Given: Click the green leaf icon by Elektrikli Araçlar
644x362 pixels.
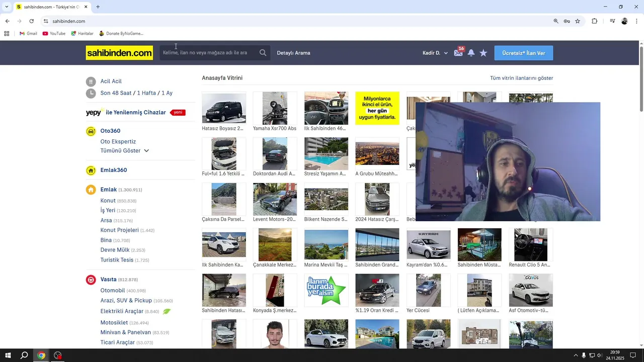Looking at the screenshot, I should point(167,311).
